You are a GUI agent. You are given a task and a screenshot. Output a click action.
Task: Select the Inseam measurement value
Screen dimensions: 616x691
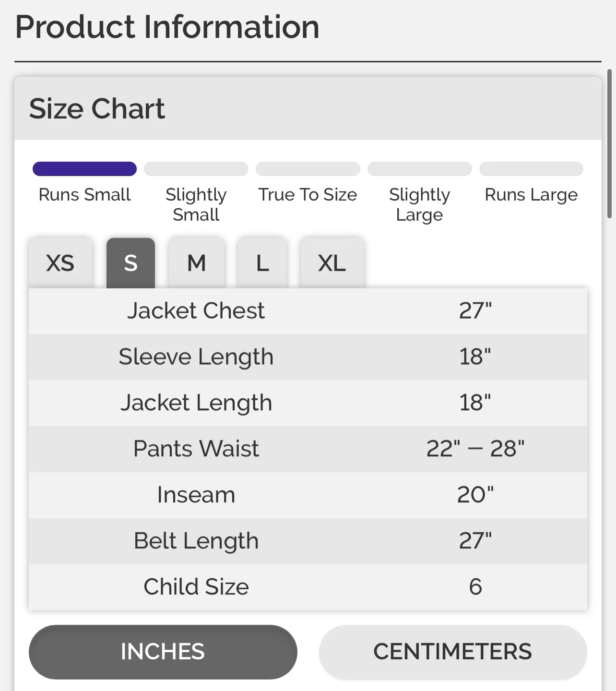pyautogui.click(x=475, y=495)
